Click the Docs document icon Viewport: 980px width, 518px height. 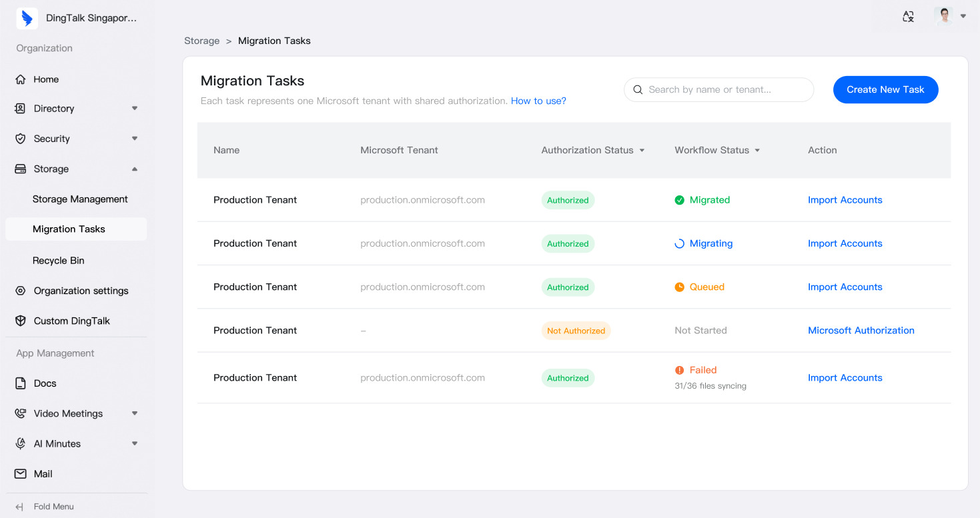(x=21, y=383)
